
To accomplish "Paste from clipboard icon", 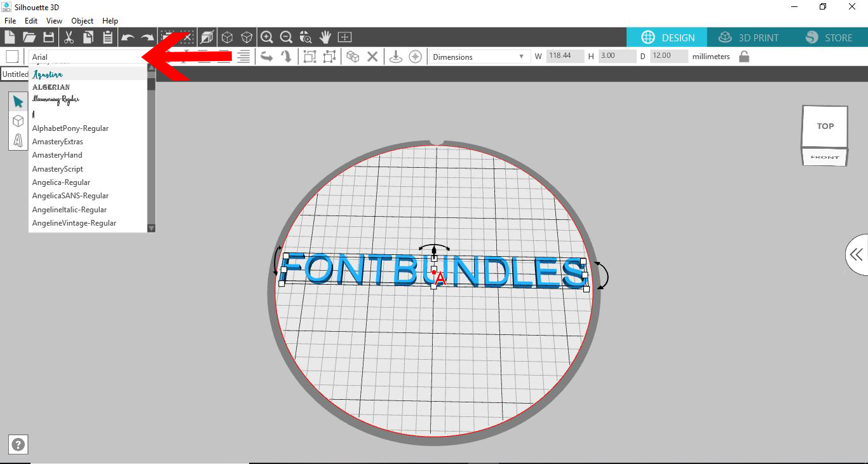I will coord(107,37).
